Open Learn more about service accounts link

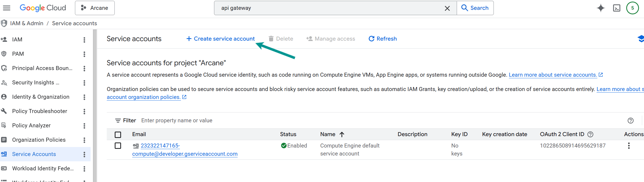(553, 75)
